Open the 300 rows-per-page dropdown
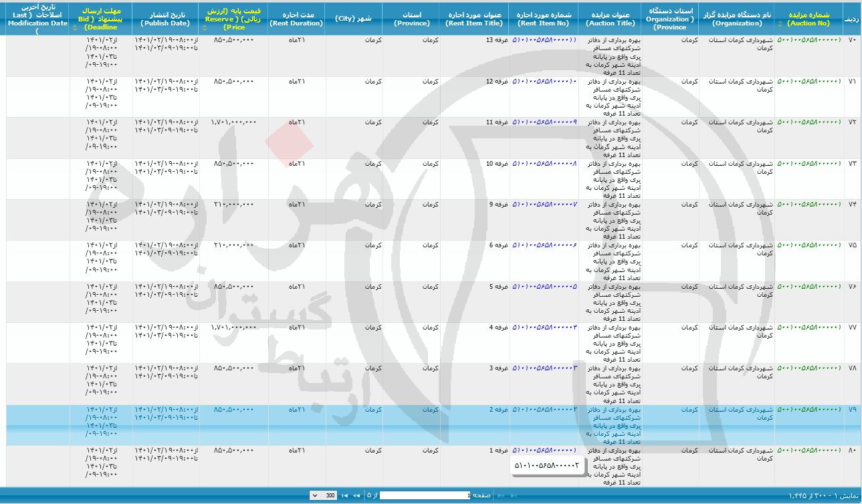The image size is (862, 504). 323,495
